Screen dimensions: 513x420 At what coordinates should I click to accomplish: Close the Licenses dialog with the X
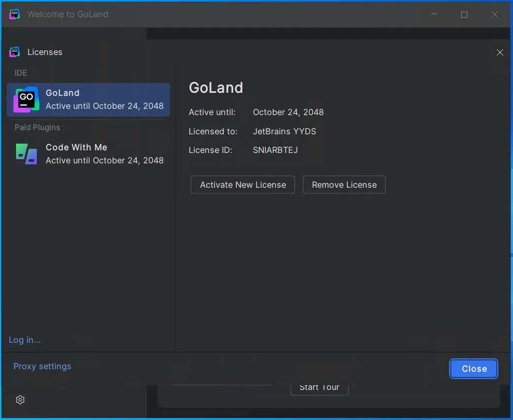[500, 52]
